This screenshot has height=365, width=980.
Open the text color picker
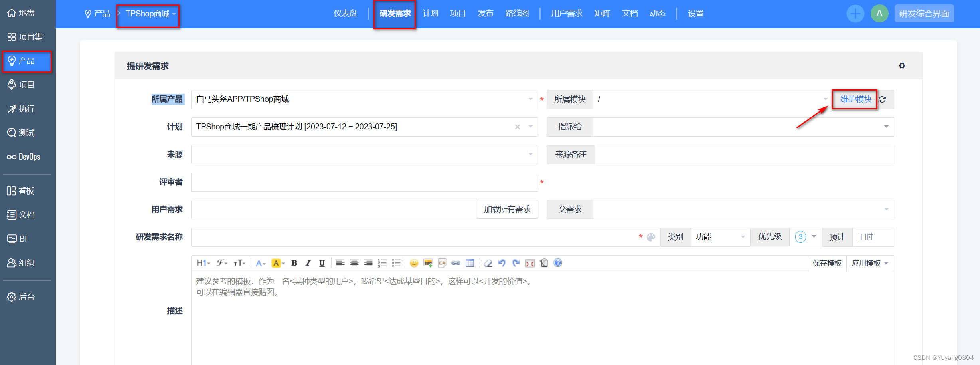(x=261, y=263)
